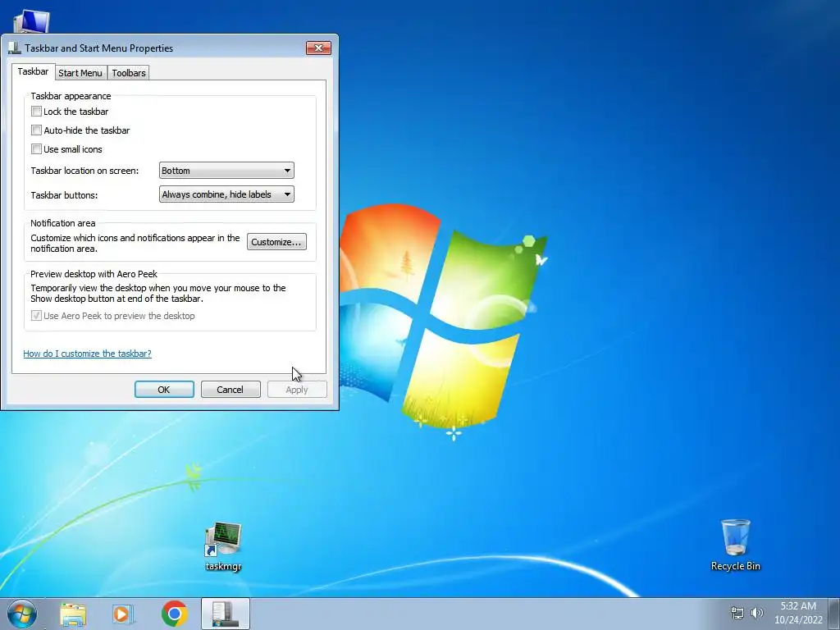Open Windows Explorer from the taskbar
The image size is (840, 630).
73,614
